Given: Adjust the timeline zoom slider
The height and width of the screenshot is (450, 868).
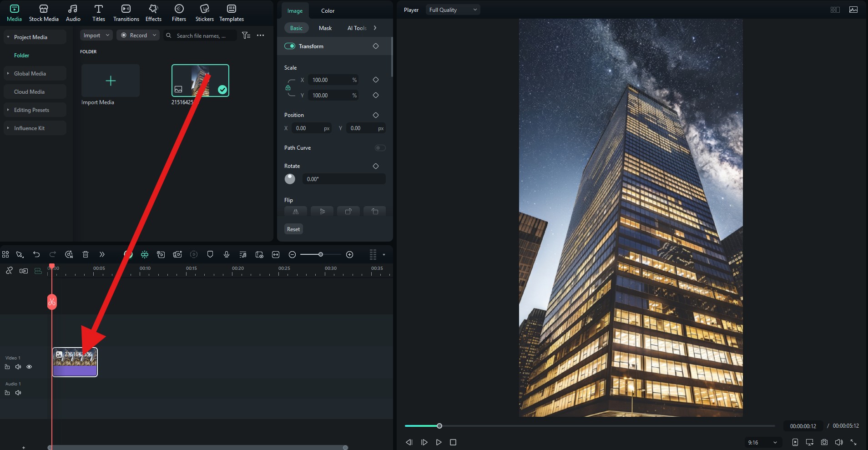Looking at the screenshot, I should [321, 254].
